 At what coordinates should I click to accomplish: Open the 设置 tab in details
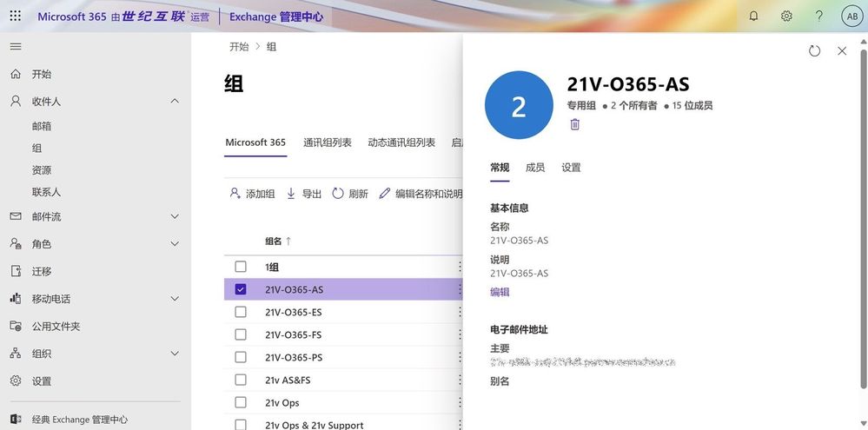point(571,167)
